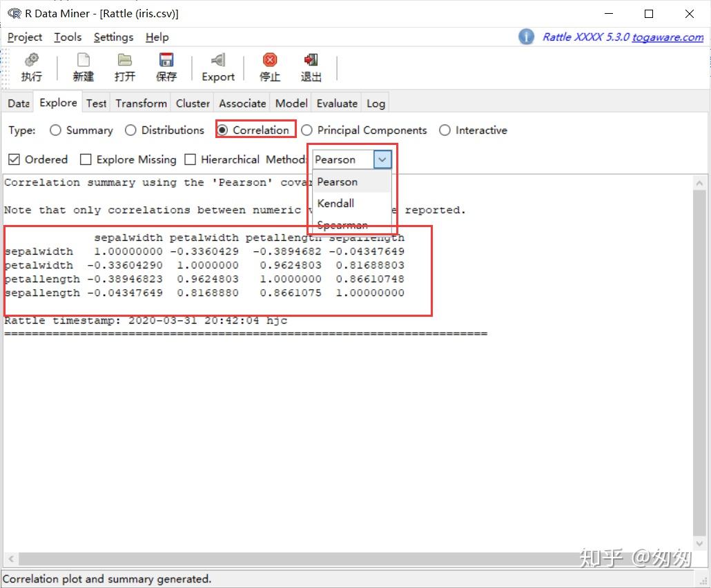Select the Distributions radio button

tap(130, 130)
